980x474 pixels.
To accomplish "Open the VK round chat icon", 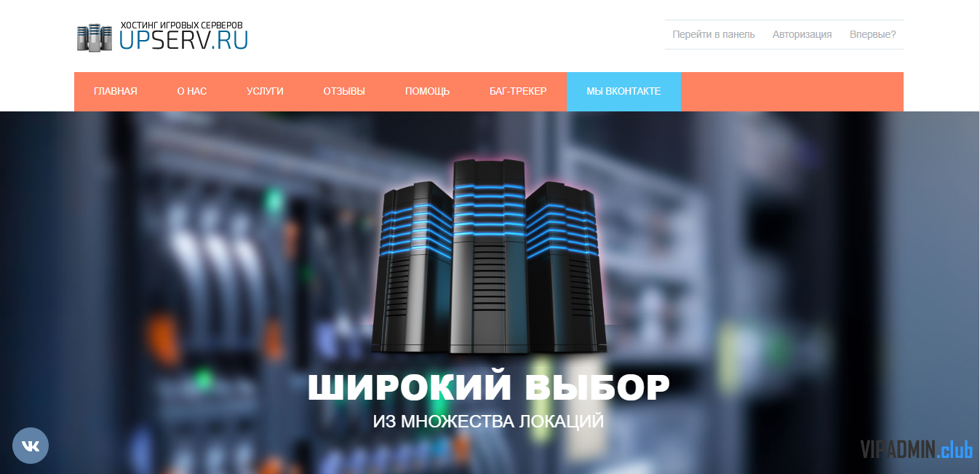I will click(31, 446).
